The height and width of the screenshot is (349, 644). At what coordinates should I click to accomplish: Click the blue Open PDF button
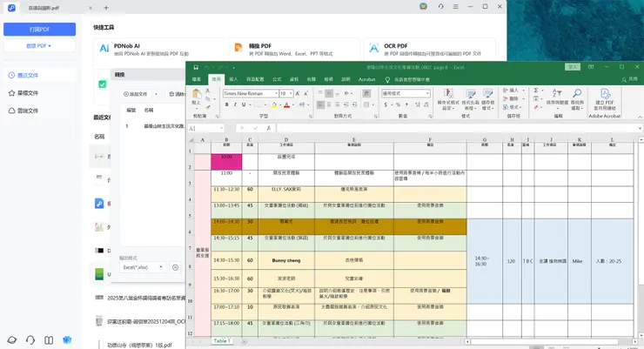click(39, 29)
